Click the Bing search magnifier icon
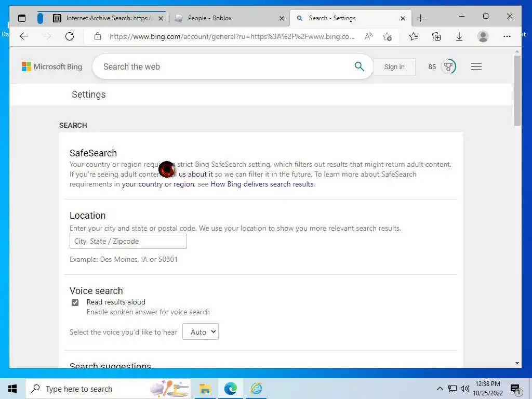 359,66
